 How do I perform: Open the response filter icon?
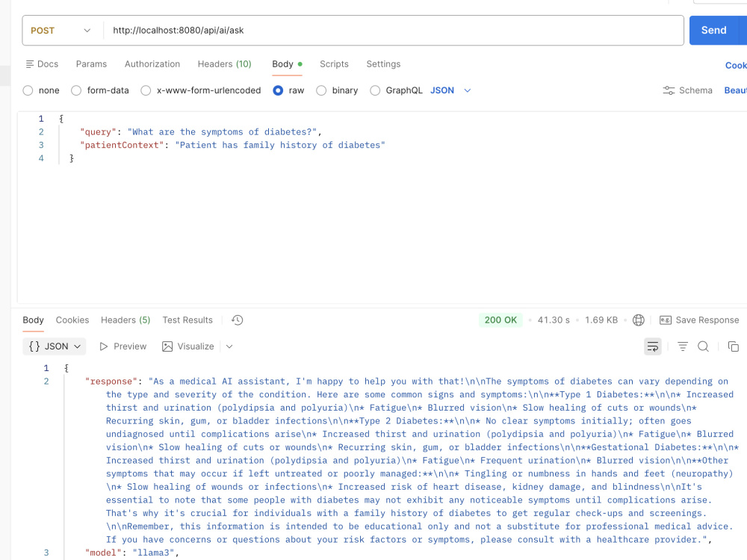point(683,346)
